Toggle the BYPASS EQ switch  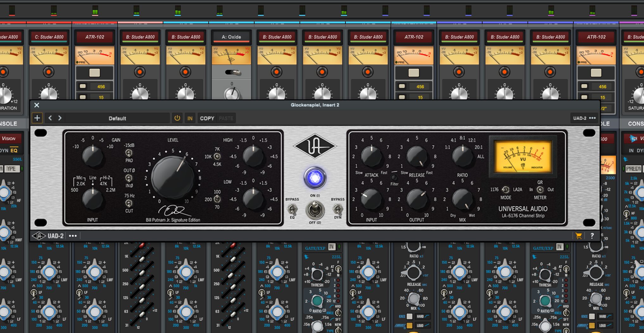(x=292, y=209)
